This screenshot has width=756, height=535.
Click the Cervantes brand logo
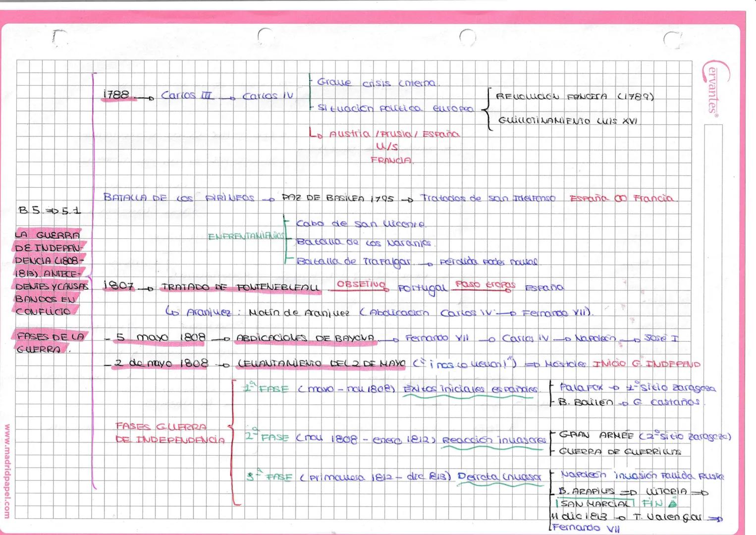pyautogui.click(x=715, y=88)
